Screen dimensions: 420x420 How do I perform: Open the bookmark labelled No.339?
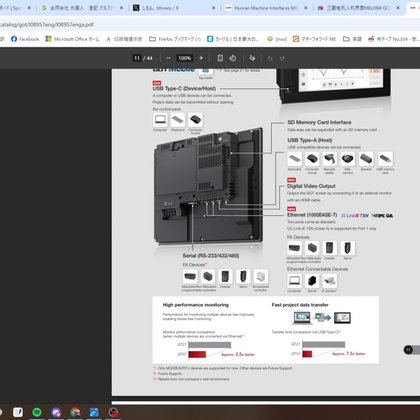393,39
